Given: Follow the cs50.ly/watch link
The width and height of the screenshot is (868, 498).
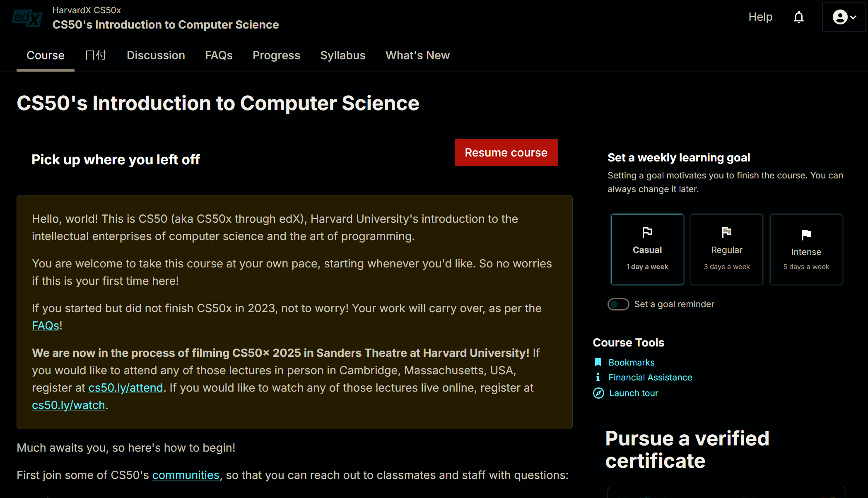Looking at the screenshot, I should pyautogui.click(x=68, y=405).
